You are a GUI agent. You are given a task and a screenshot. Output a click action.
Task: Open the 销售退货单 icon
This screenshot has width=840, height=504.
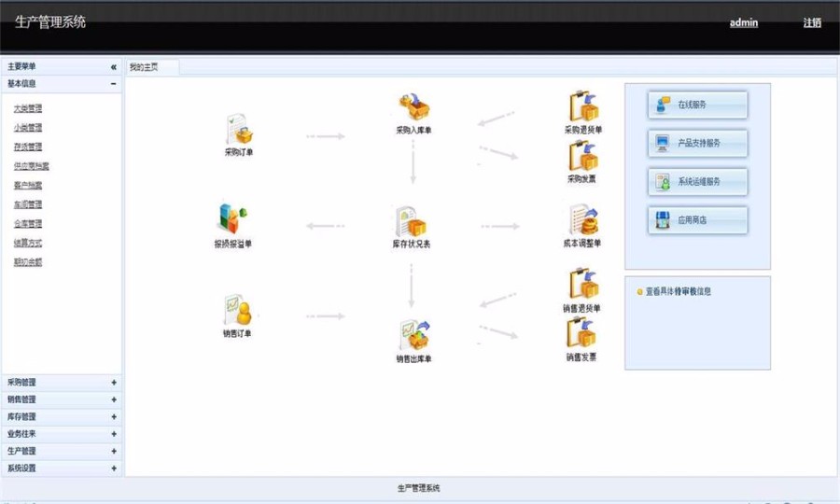[x=584, y=284]
